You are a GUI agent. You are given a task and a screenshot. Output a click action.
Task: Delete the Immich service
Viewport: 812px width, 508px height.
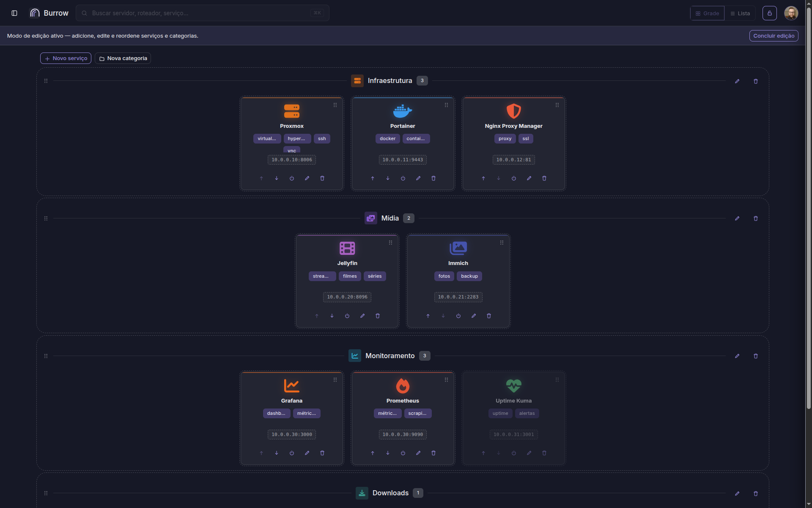(489, 316)
